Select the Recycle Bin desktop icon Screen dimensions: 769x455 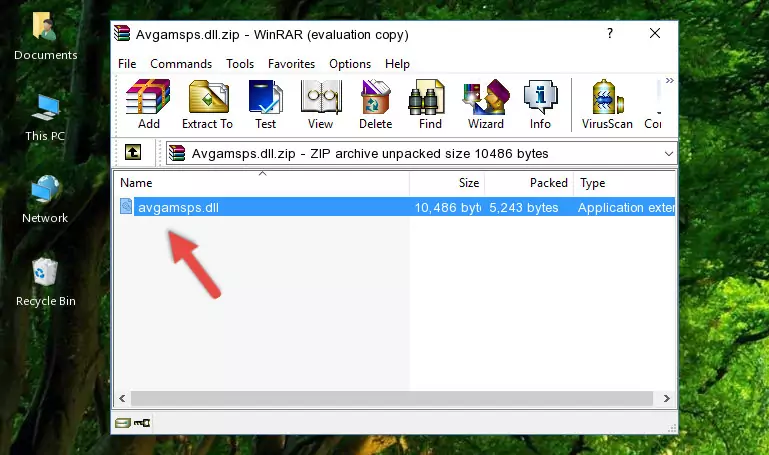pyautogui.click(x=46, y=282)
